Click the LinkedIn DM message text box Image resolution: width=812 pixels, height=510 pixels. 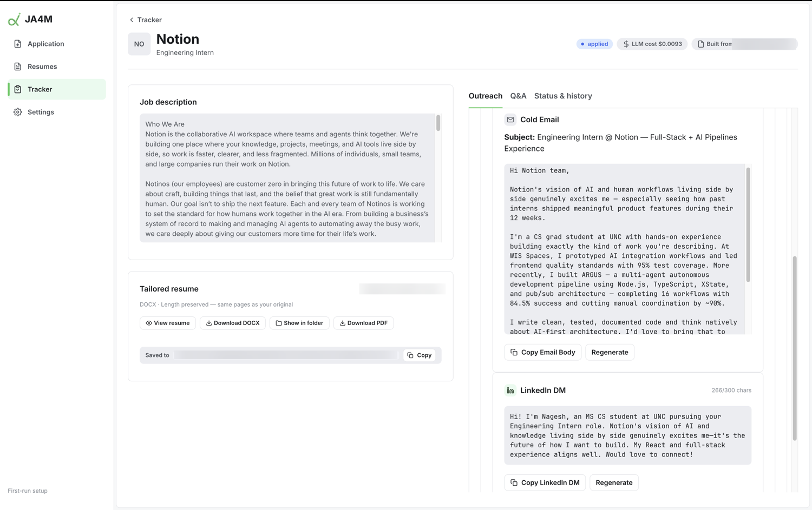point(628,435)
